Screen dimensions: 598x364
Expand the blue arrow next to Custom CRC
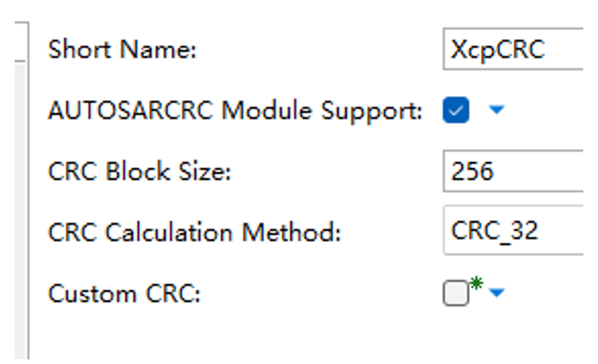click(496, 292)
